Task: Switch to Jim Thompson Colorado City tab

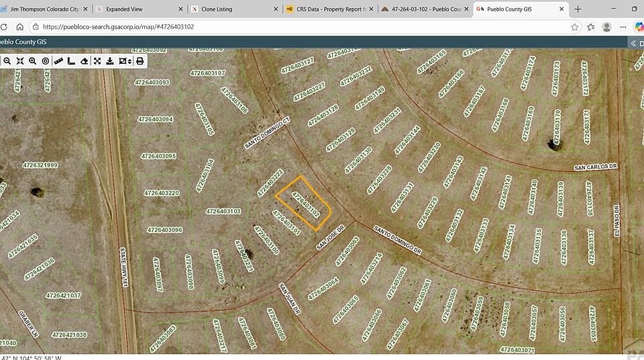Action: click(x=44, y=9)
